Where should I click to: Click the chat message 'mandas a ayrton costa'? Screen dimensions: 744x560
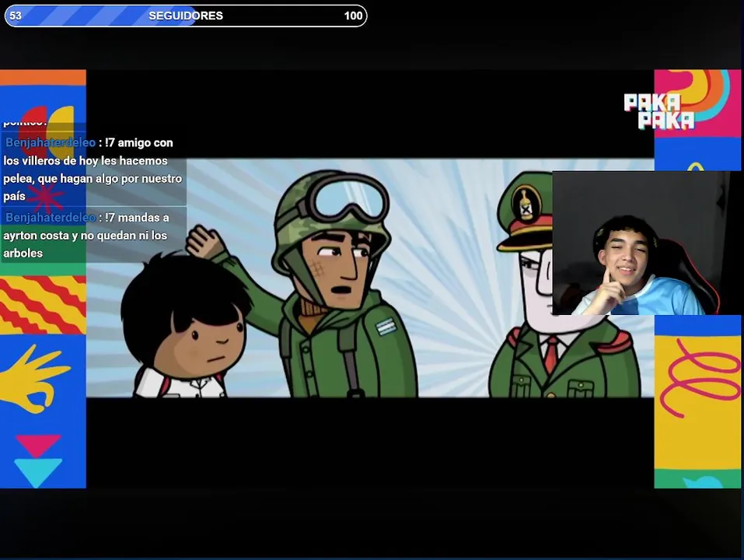[x=94, y=235]
